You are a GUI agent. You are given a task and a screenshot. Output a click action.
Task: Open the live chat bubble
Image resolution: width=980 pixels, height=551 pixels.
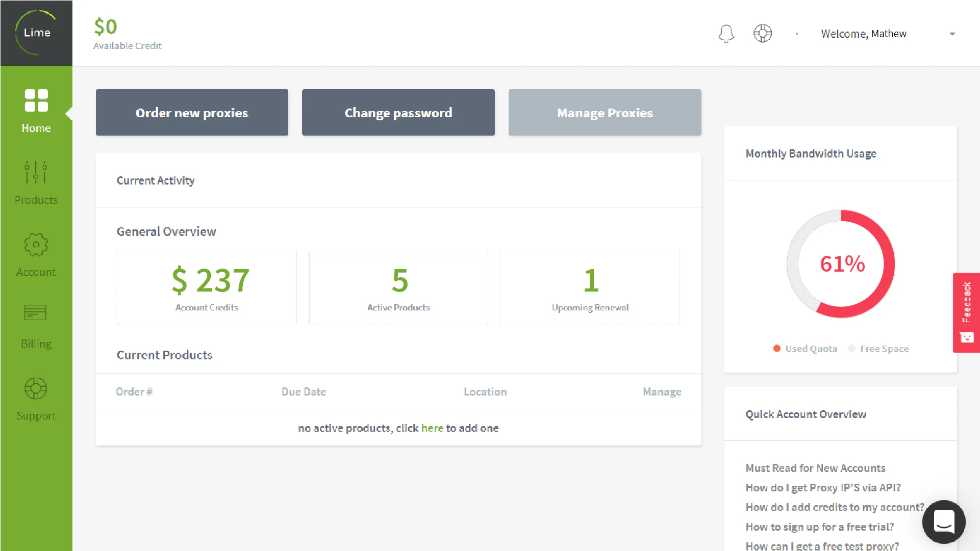click(943, 522)
